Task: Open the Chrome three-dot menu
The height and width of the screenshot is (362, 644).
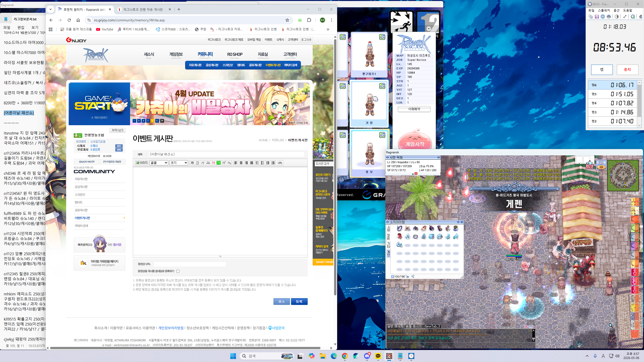Action: pyautogui.click(x=332, y=20)
